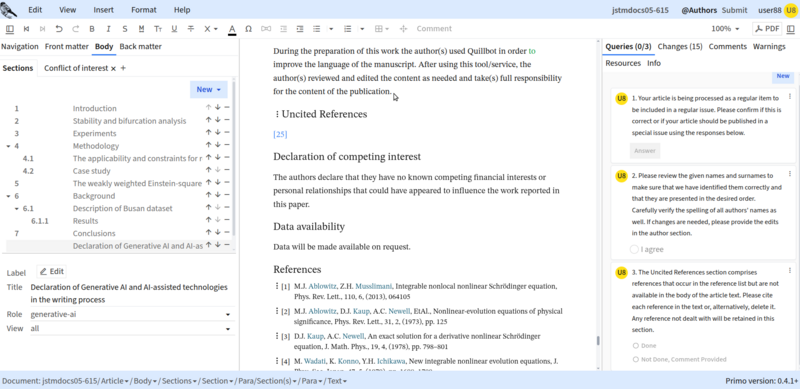Open the superscript/subscript X dropdown
Screen dimensions: 800x389
[x=211, y=29]
